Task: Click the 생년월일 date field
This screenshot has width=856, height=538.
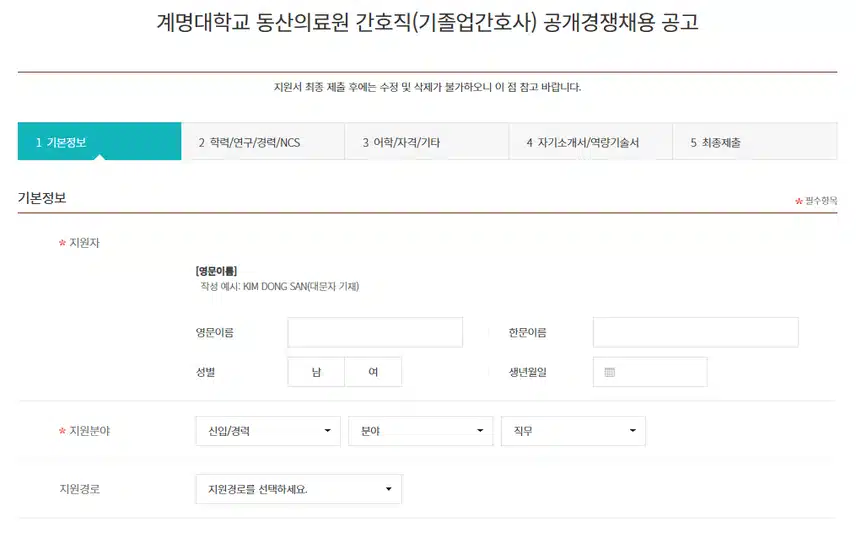Action: point(650,372)
